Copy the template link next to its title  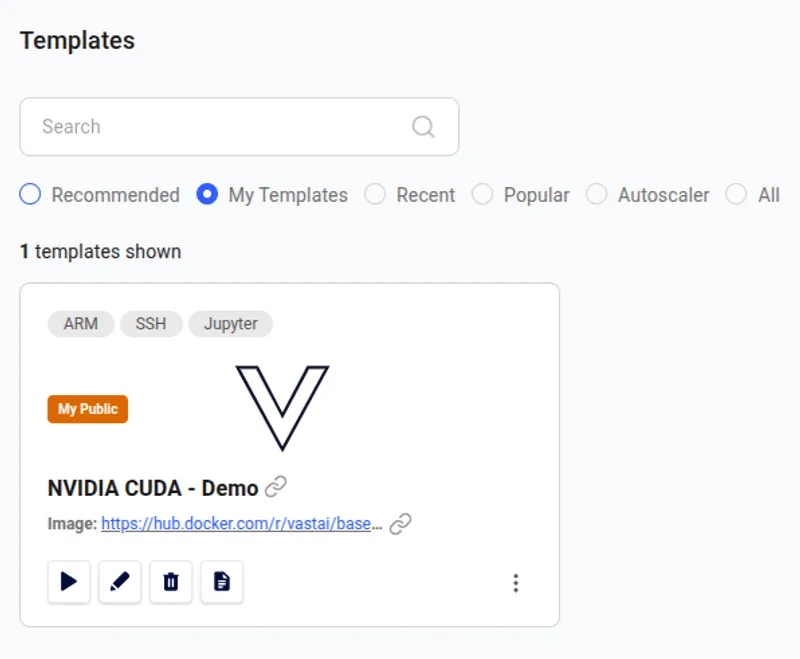pyautogui.click(x=276, y=488)
